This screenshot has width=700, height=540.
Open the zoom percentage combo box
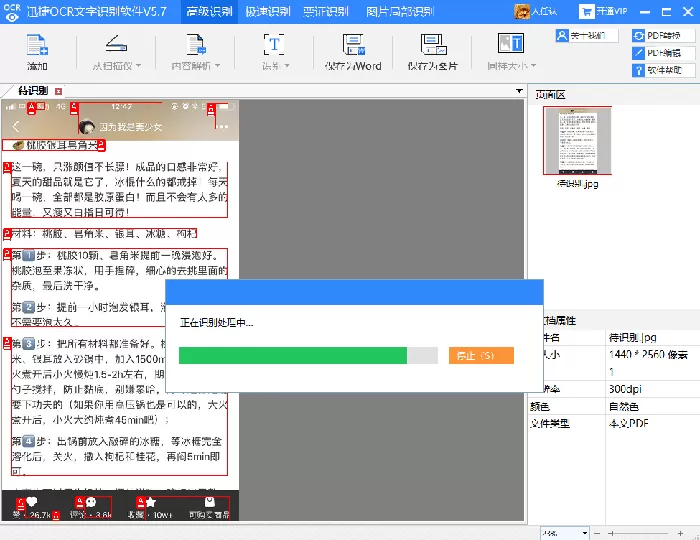coord(565,533)
